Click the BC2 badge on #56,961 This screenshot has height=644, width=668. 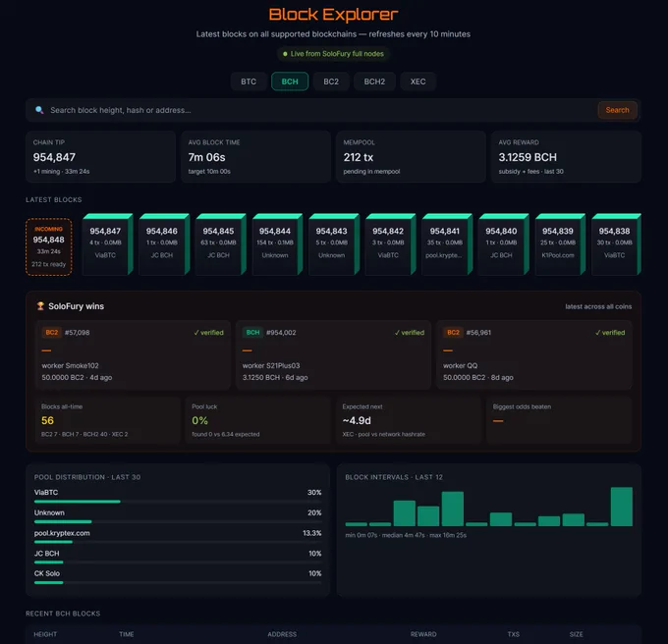pyautogui.click(x=453, y=333)
